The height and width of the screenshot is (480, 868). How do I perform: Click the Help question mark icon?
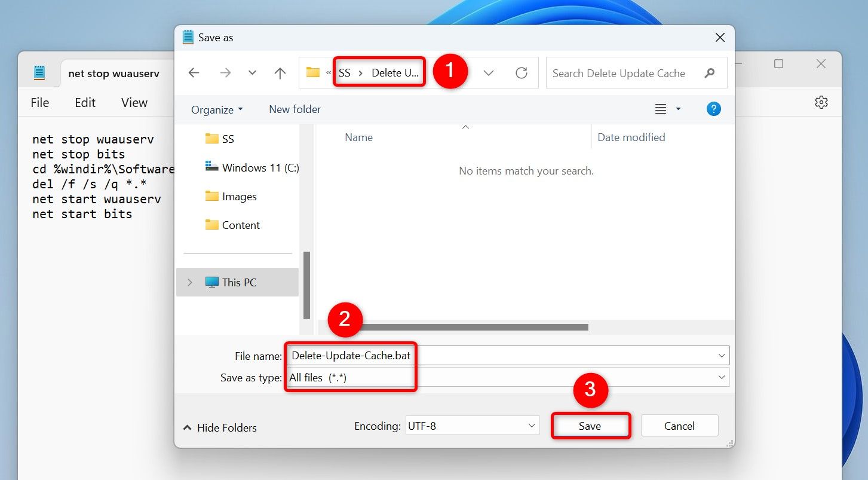coord(713,109)
